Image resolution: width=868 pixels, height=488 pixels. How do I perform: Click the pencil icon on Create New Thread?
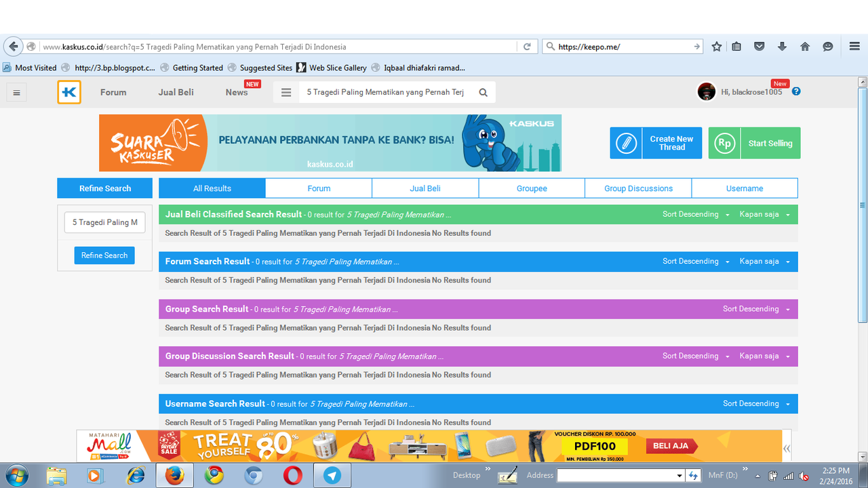tap(627, 143)
